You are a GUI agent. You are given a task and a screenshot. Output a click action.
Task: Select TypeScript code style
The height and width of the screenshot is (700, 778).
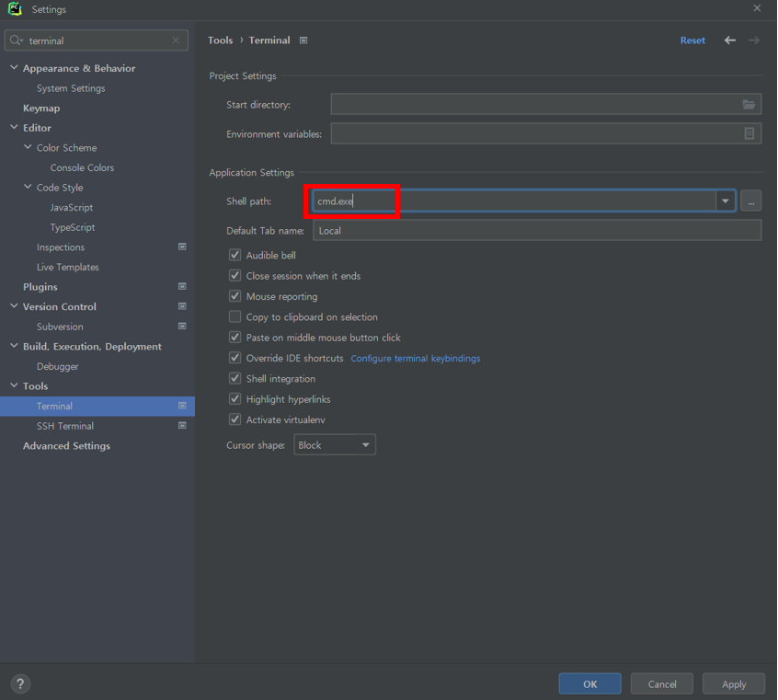click(x=73, y=227)
